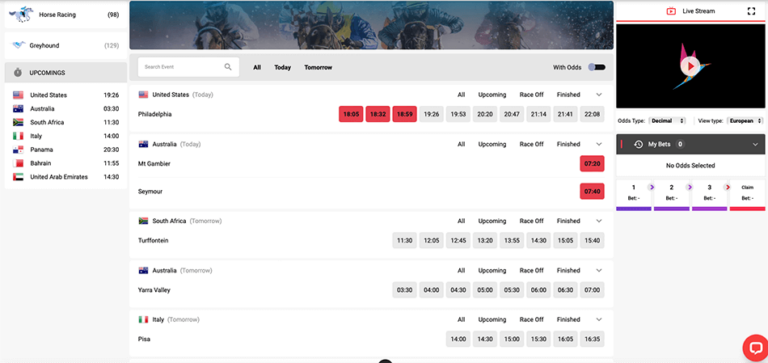Image resolution: width=768 pixels, height=363 pixels.
Task: Collapse the Italy (Tomorrow) section
Action: tap(599, 319)
